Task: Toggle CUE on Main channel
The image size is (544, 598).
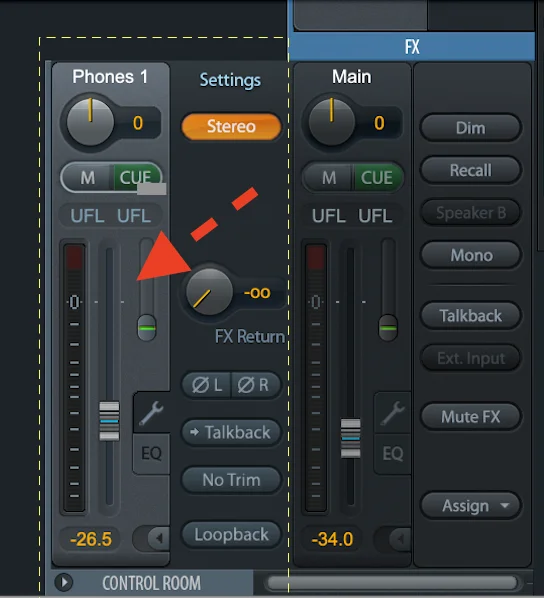Action: [x=377, y=178]
